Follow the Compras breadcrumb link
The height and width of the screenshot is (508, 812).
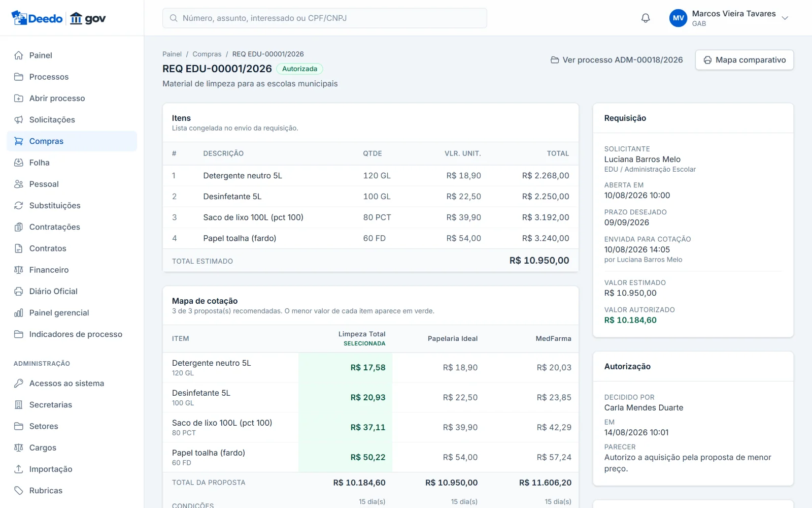click(x=207, y=54)
